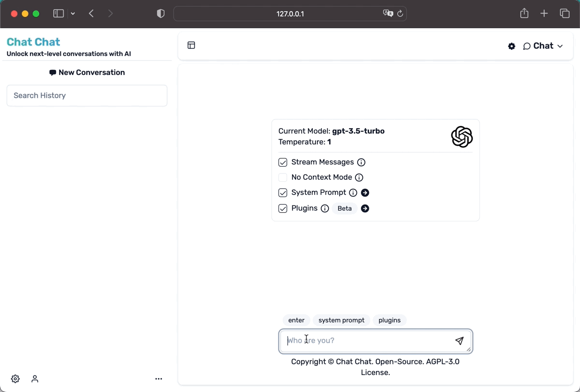Click the Stream Messages info icon

click(x=361, y=162)
